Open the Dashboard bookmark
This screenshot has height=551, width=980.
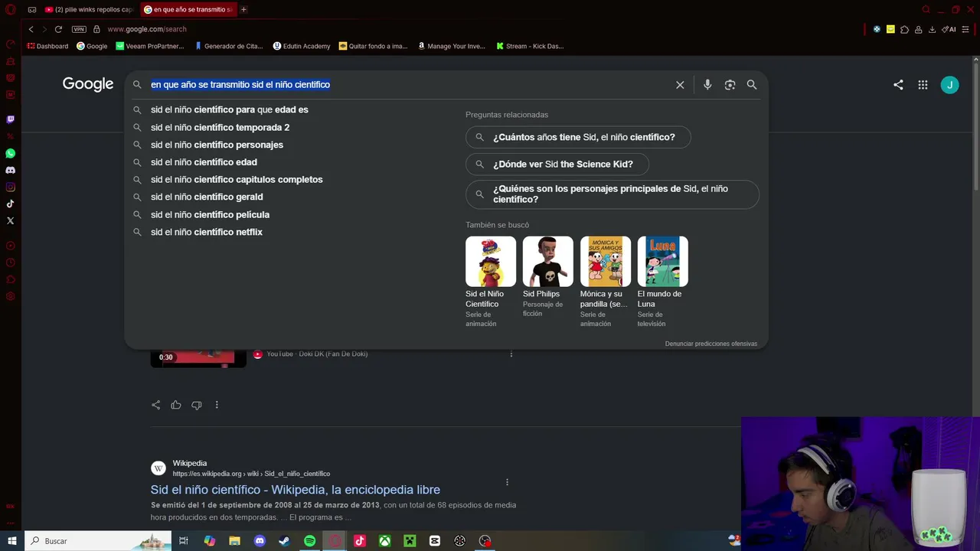(x=47, y=46)
